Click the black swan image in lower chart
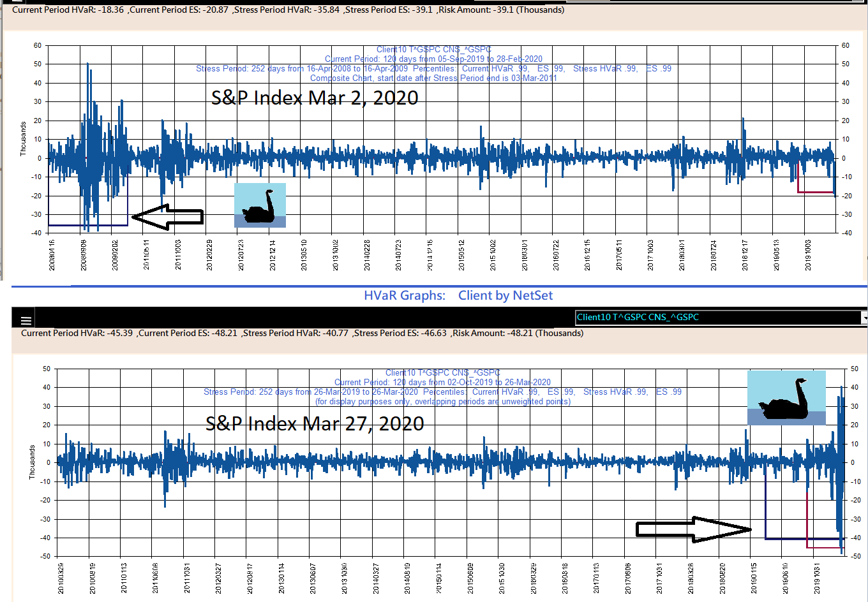This screenshot has height=602, width=868. [786, 398]
